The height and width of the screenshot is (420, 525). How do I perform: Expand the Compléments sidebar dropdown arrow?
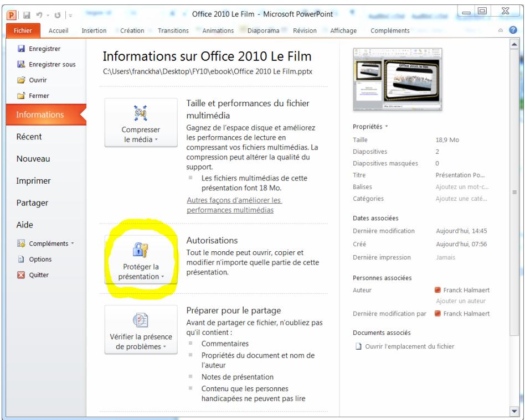(x=73, y=243)
